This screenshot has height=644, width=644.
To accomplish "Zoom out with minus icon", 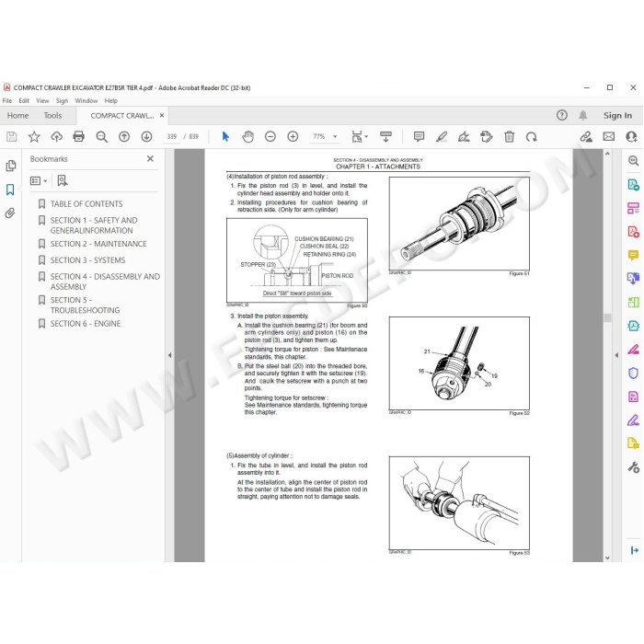I will [x=270, y=136].
